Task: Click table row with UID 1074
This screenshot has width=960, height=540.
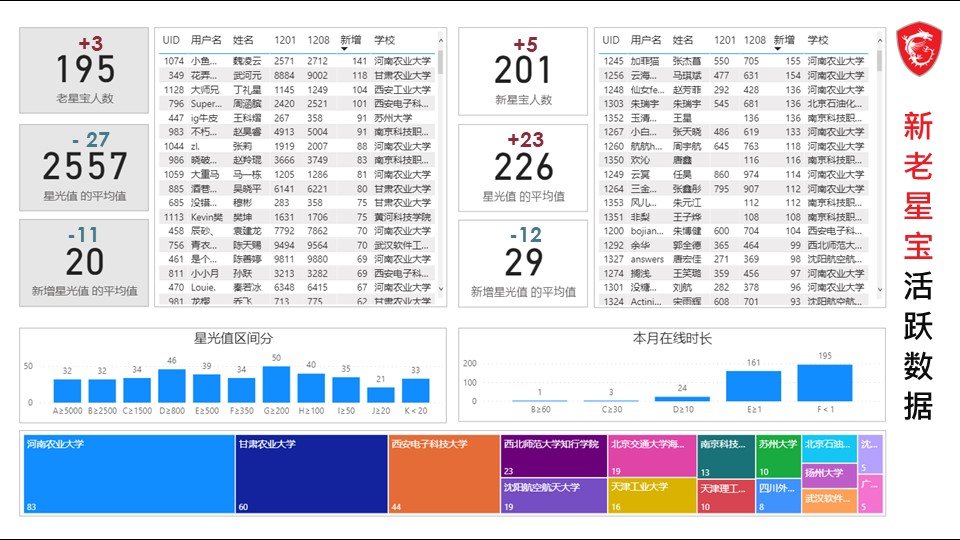Action: coord(297,61)
